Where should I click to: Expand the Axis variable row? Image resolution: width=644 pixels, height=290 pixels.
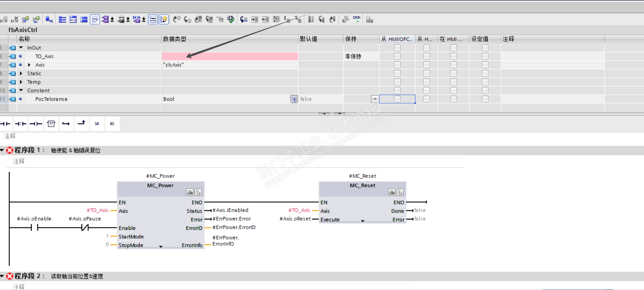29,65
